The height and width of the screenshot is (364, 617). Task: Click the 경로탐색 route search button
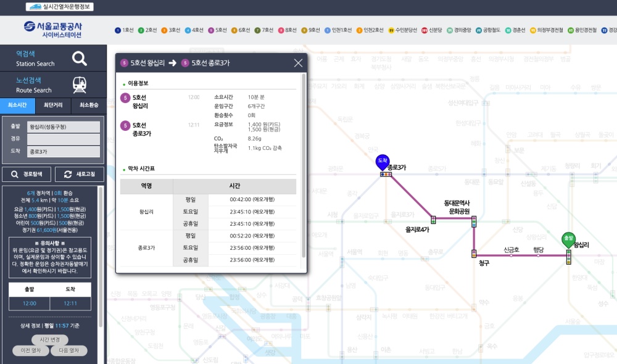click(27, 175)
